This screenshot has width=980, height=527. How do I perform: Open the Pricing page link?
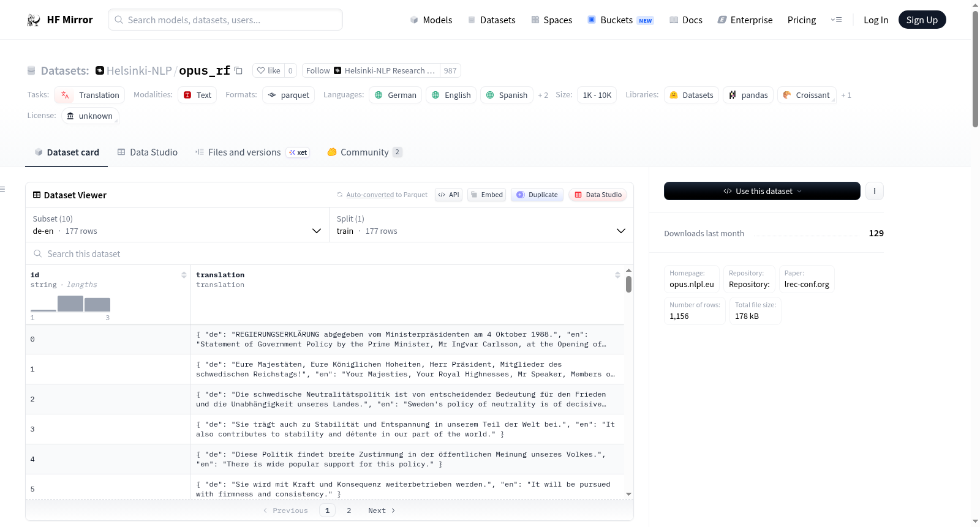[x=802, y=20]
